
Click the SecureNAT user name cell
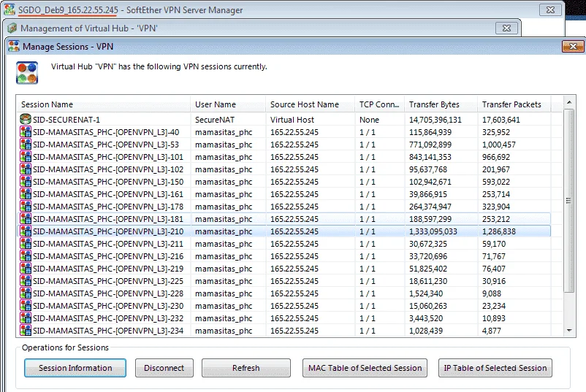(x=215, y=120)
